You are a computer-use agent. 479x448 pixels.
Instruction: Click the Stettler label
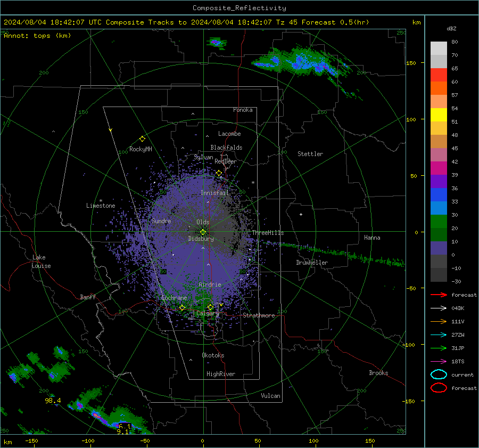coord(310,154)
